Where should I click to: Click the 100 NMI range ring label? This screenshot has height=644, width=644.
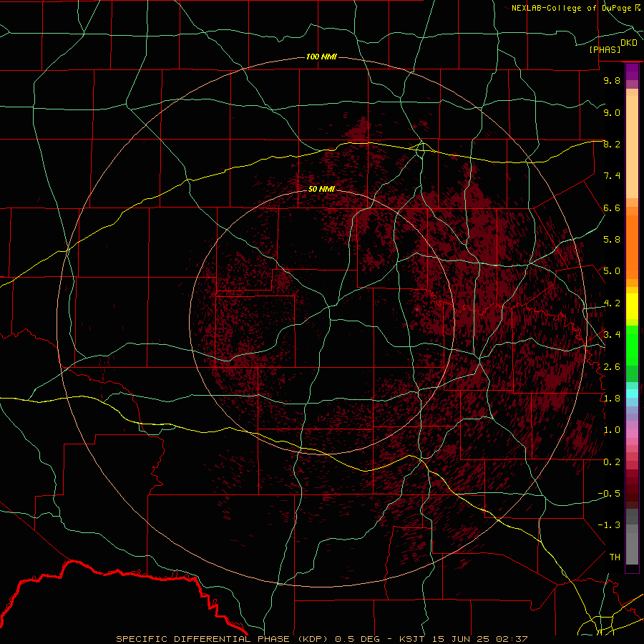[321, 57]
